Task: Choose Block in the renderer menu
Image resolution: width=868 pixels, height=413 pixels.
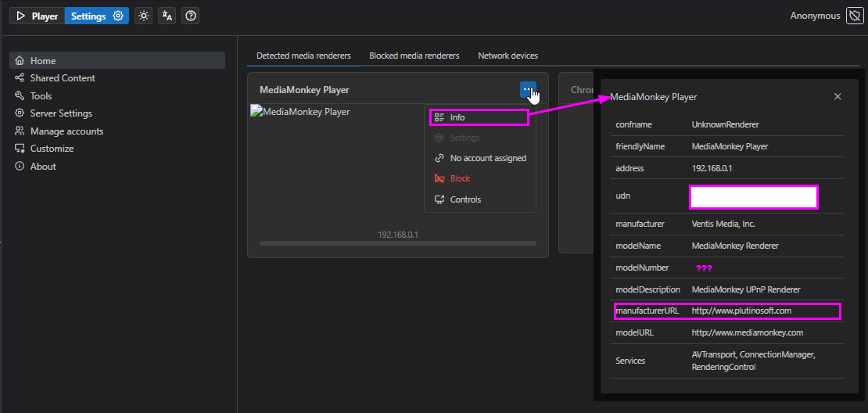Action: [x=460, y=178]
